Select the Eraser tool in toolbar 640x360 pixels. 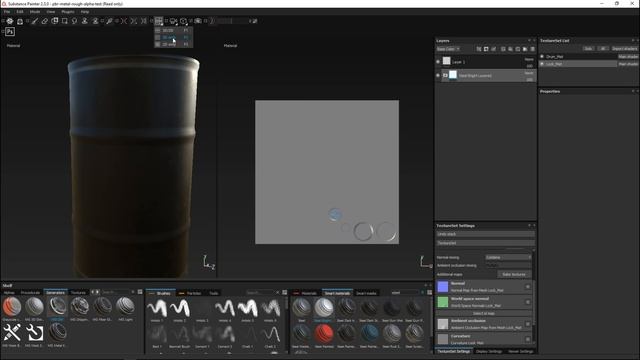click(44, 21)
